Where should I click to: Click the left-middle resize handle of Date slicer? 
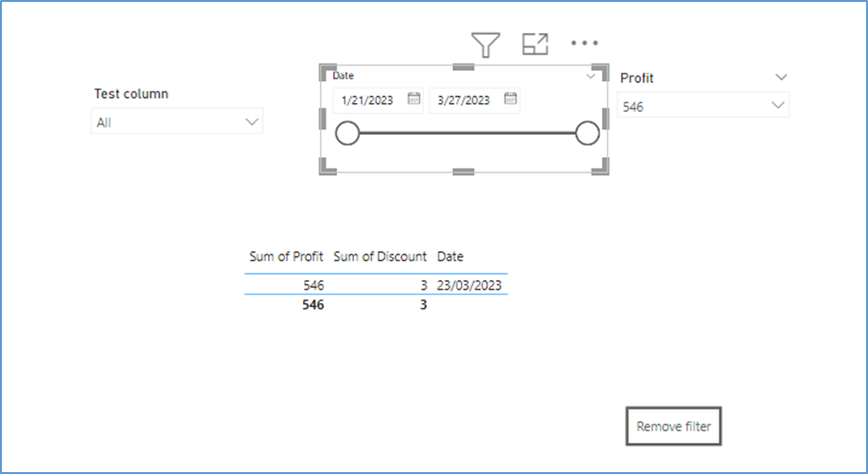pyautogui.click(x=323, y=119)
